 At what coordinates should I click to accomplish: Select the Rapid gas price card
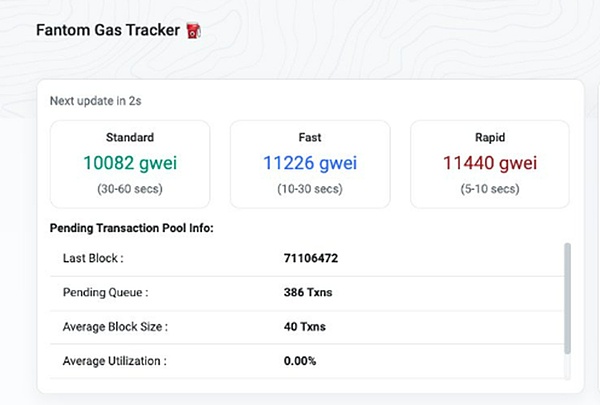click(490, 163)
